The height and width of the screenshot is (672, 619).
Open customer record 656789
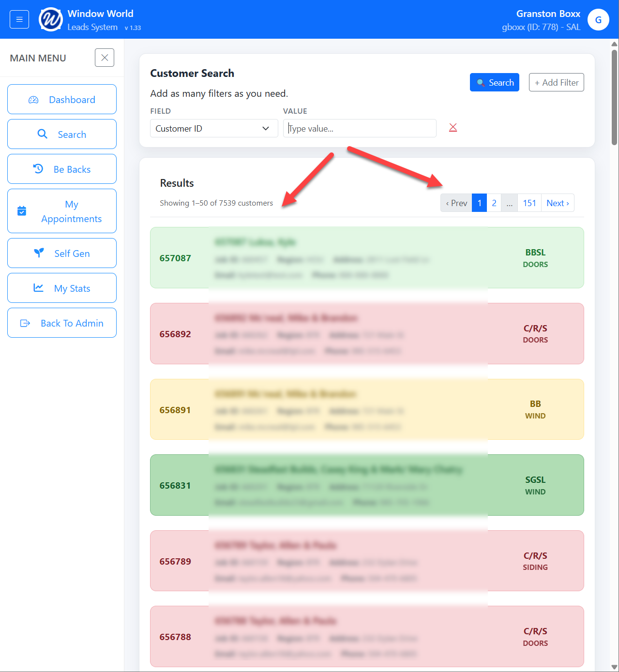367,561
